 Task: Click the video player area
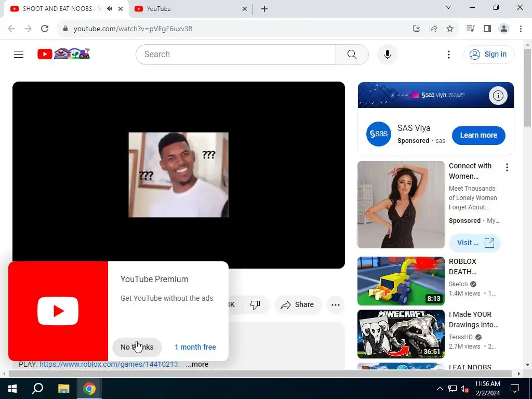[179, 175]
